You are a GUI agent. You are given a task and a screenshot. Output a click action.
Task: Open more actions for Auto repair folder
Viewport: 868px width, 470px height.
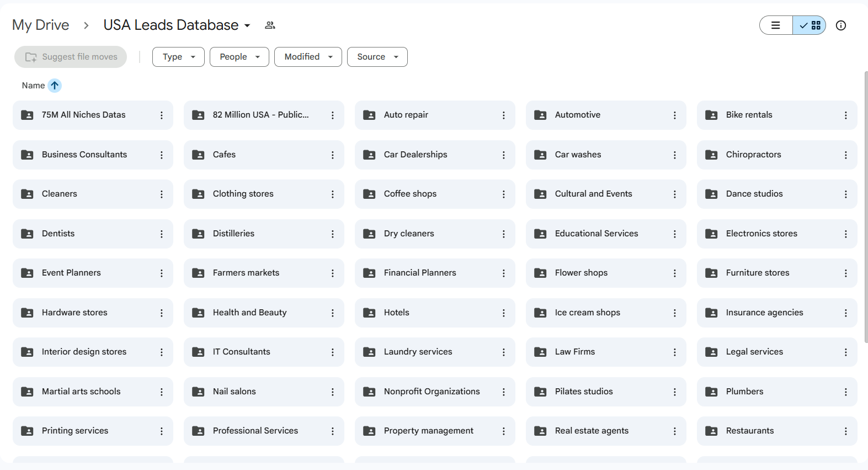pos(504,115)
